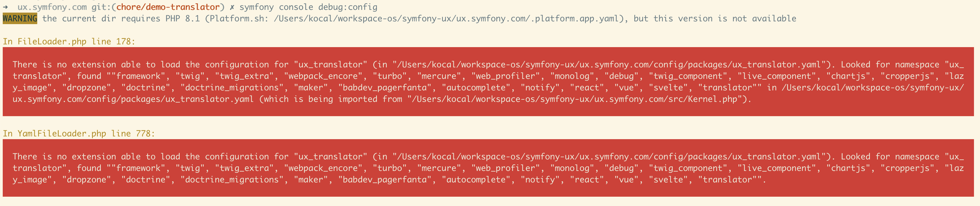Click the branch name chore/demo-translator

pyautogui.click(x=168, y=7)
